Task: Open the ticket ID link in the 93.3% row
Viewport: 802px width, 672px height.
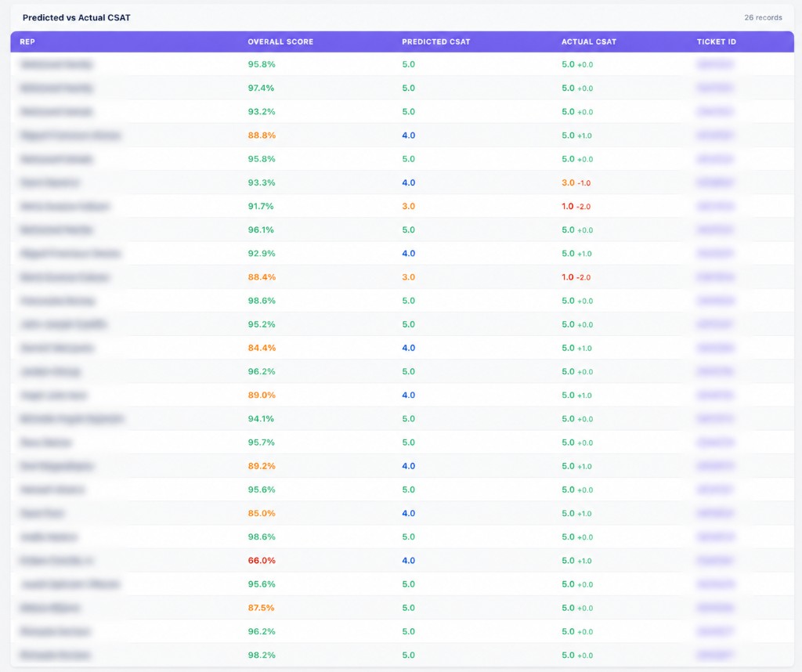Action: coord(715,182)
